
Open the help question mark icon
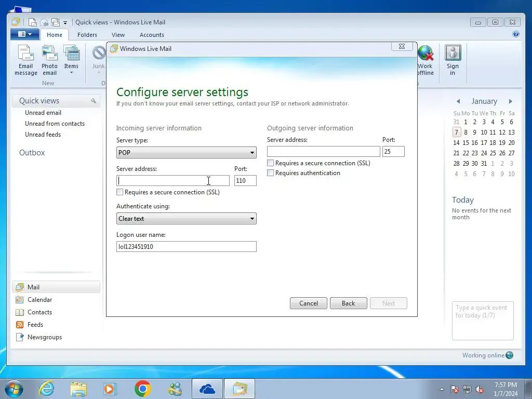[x=516, y=34]
